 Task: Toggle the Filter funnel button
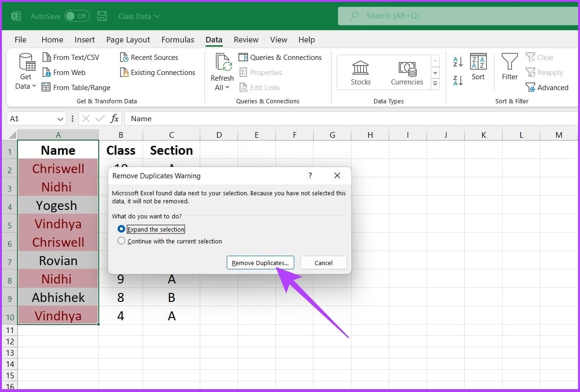(510, 67)
